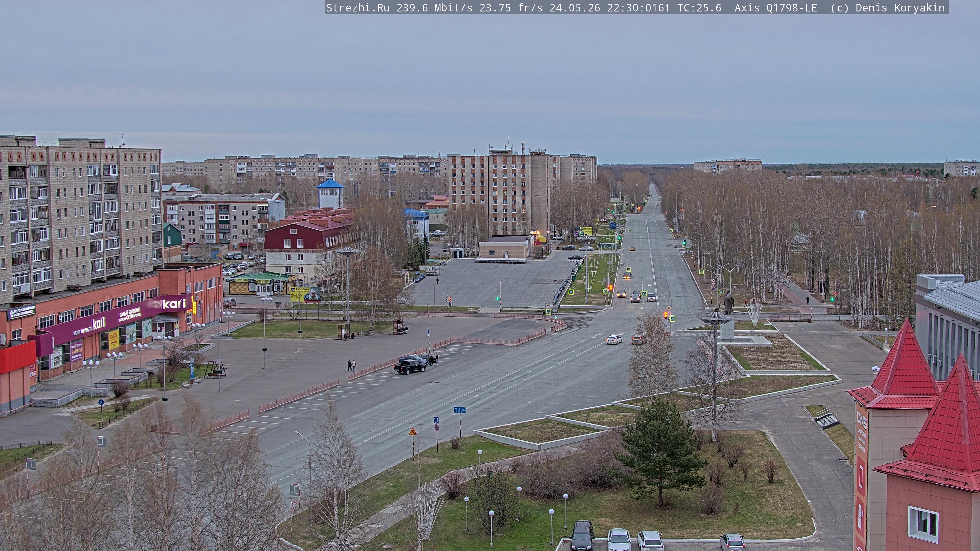Click the red traffic light at the intersection
The height and width of the screenshot is (551, 980).
click(665, 315)
